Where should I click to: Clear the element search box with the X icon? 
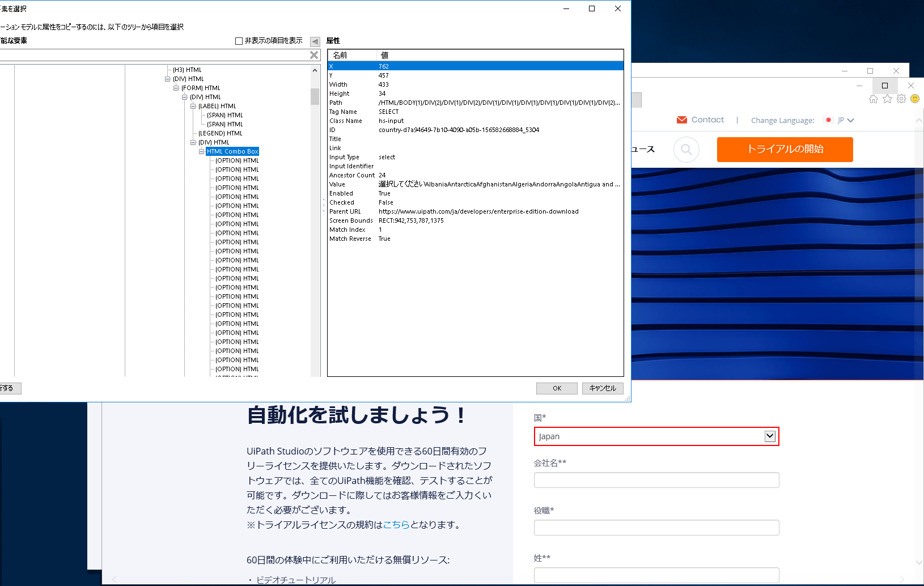(314, 55)
